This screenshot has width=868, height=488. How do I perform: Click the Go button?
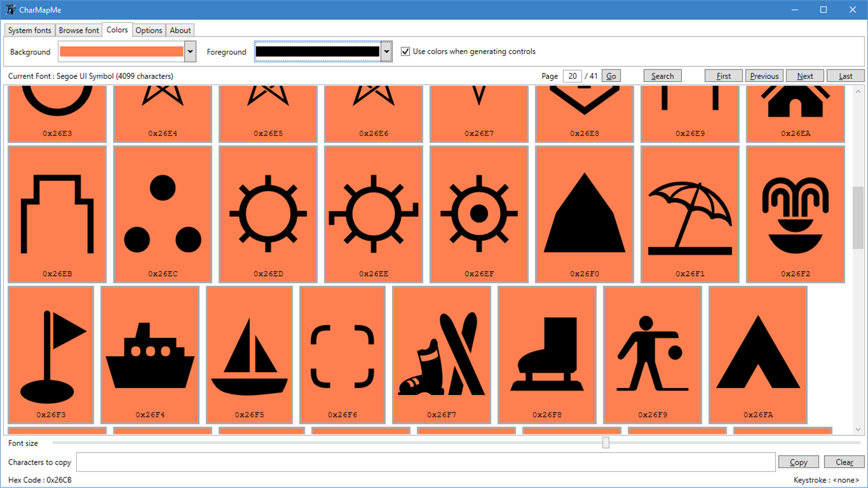click(611, 76)
